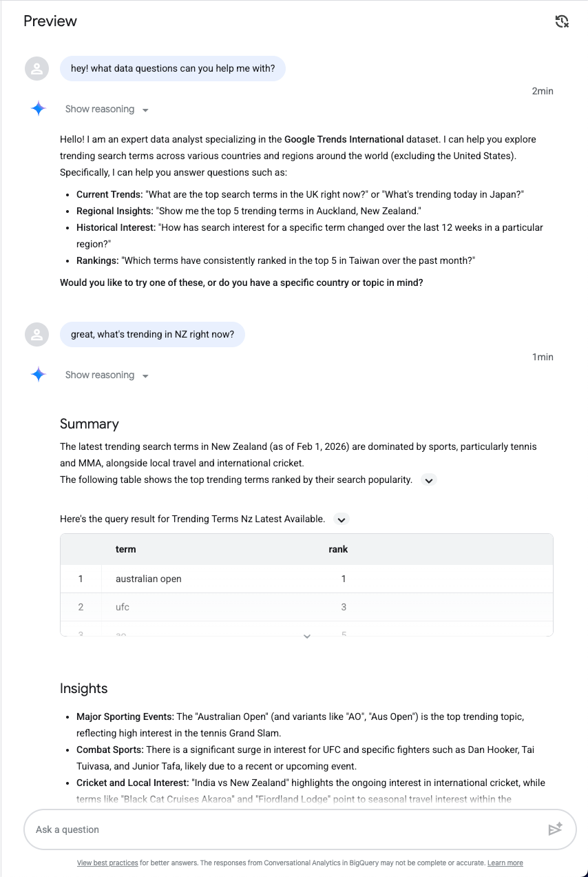
Task: Select the ufc table row
Action: pos(306,607)
